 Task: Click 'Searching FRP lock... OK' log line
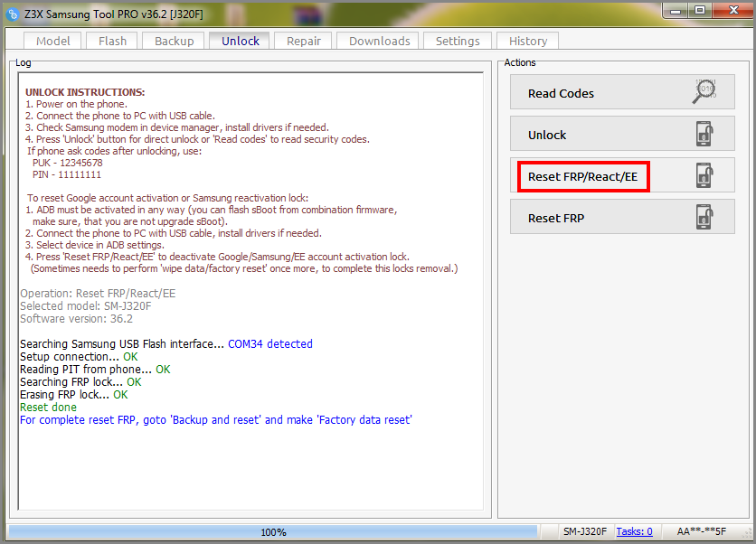(x=80, y=382)
